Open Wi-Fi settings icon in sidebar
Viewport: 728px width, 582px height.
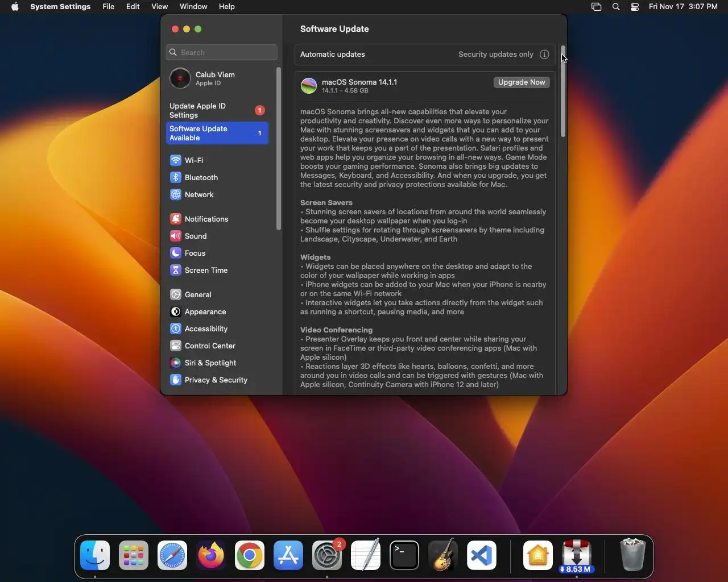tap(176, 160)
